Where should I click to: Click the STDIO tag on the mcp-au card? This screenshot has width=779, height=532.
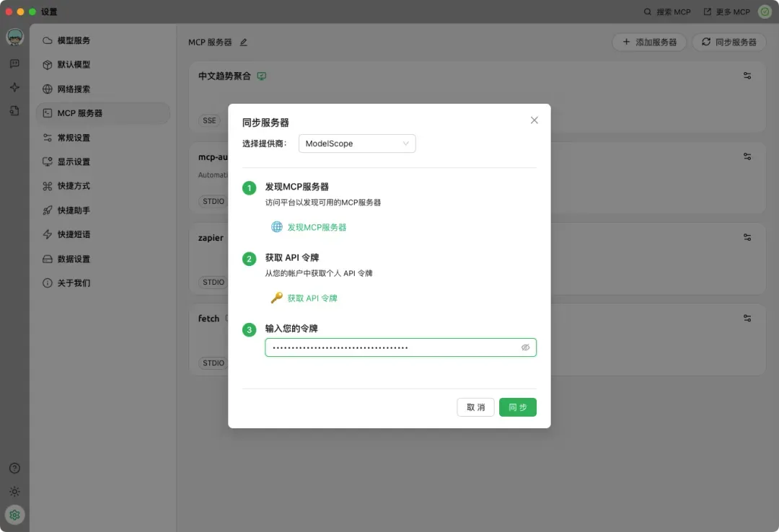(x=214, y=201)
